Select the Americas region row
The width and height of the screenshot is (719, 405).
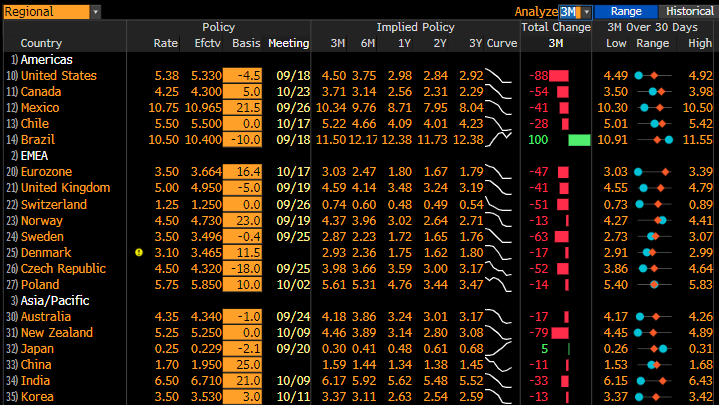click(x=46, y=60)
